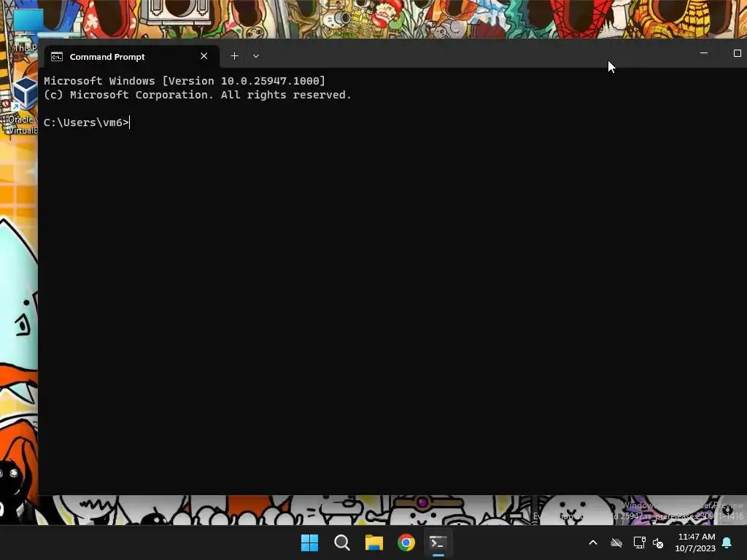This screenshot has height=560, width=747.
Task: Open taskbar Search
Action: click(341, 542)
